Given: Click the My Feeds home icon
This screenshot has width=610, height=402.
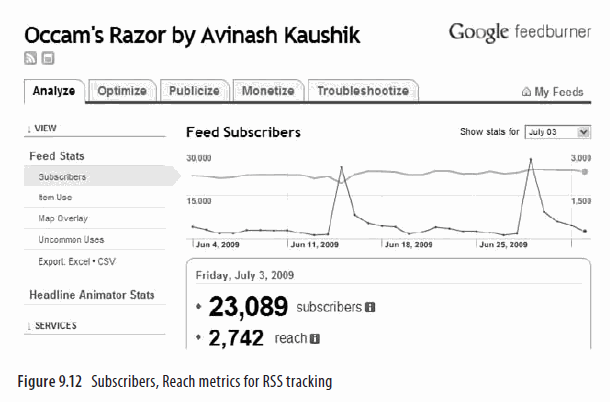Looking at the screenshot, I should (x=526, y=92).
